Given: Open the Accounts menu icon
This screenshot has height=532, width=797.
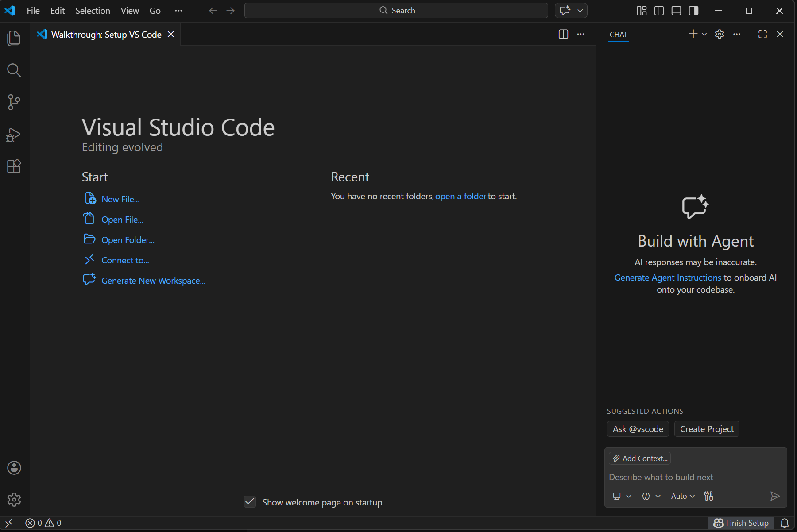Looking at the screenshot, I should 14,468.
